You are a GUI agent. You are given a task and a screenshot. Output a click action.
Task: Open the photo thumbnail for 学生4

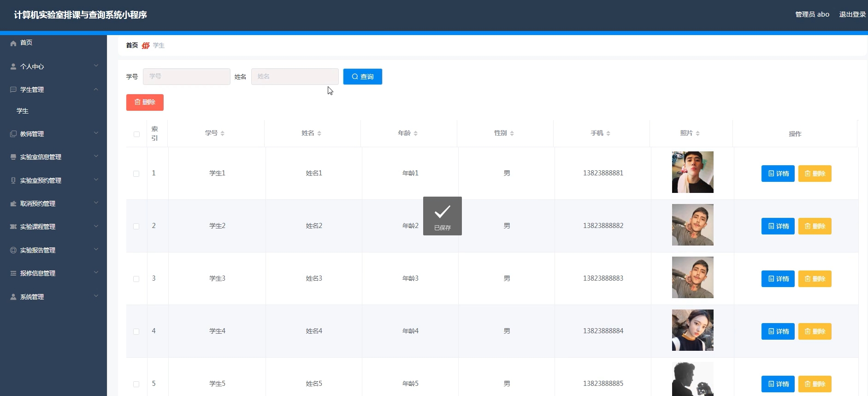point(692,330)
